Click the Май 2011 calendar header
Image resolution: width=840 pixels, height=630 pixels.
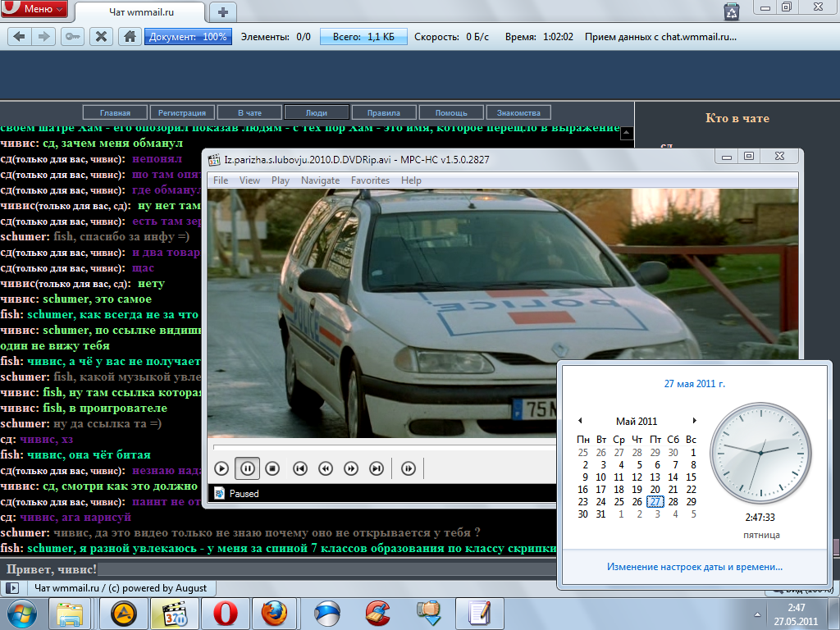tap(637, 422)
